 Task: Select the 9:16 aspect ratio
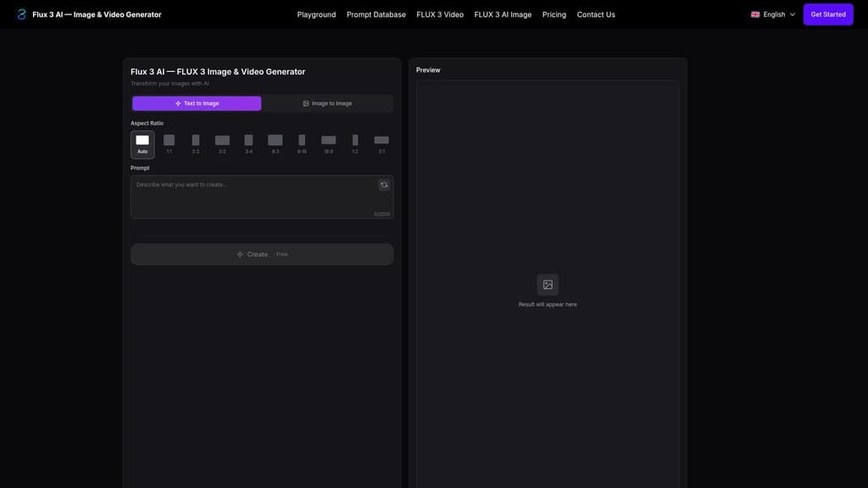coord(302,144)
